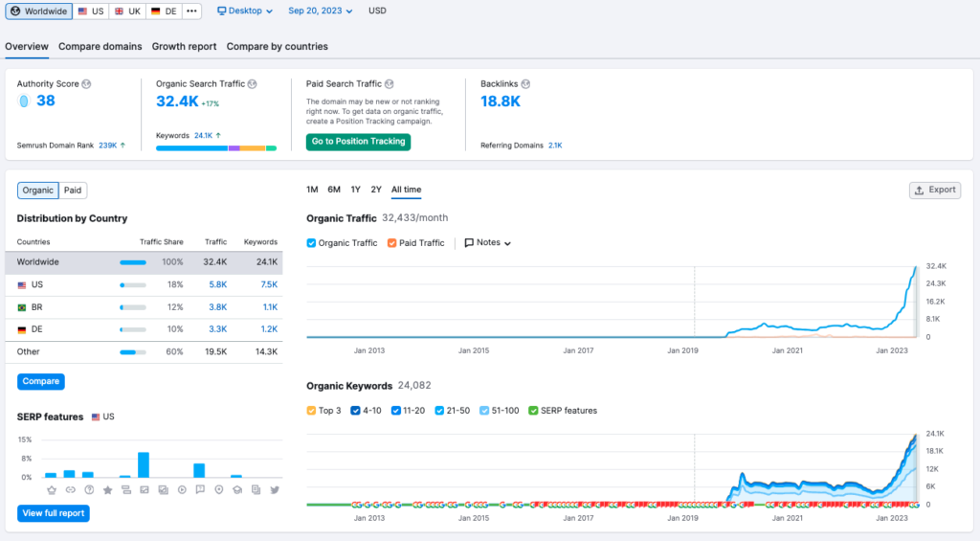980x541 pixels.
Task: Click the US flag in top bar
Action: tap(82, 11)
